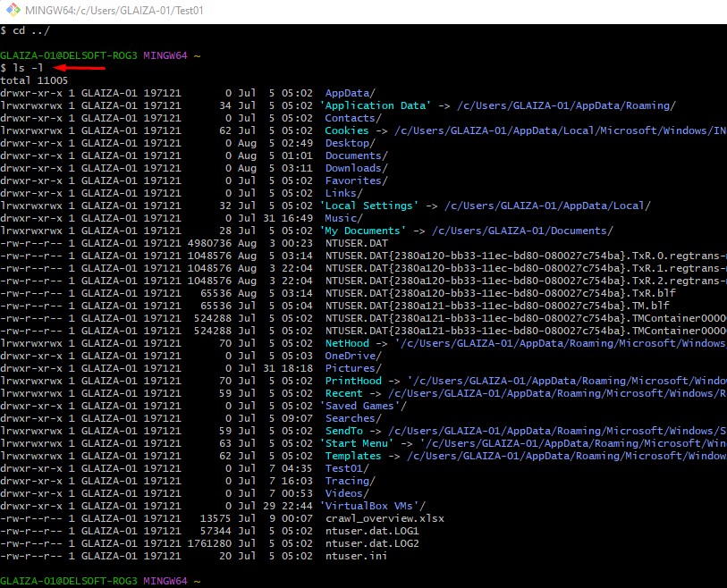Click the 'VirtualBox VMs'/ directory name

(x=374, y=506)
